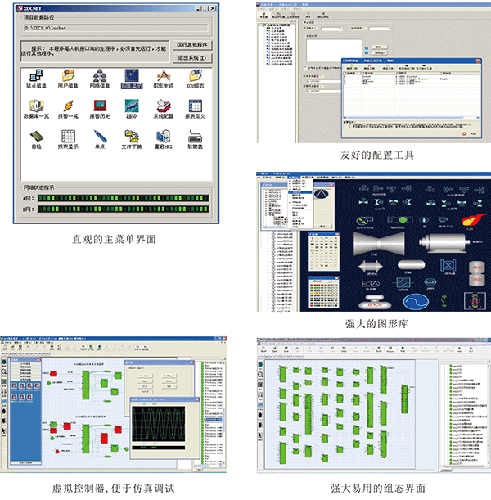
Task: Open the trend chart icon
Action: coord(132,109)
